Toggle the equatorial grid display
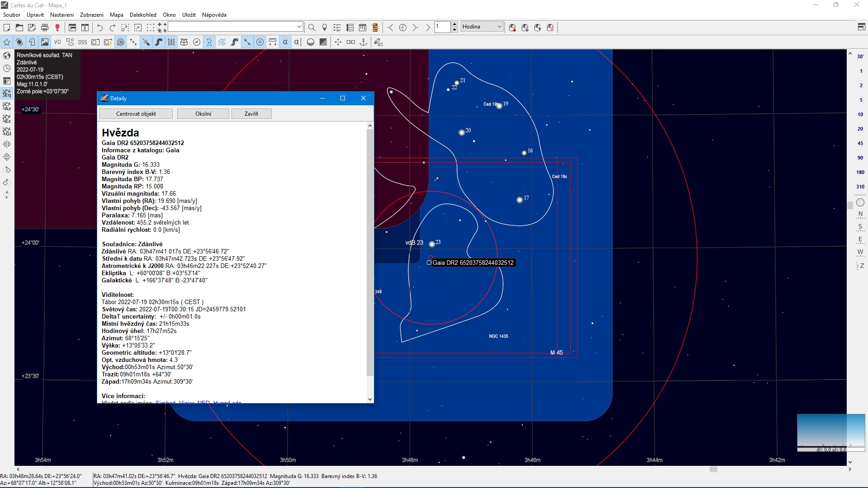 (x=171, y=42)
